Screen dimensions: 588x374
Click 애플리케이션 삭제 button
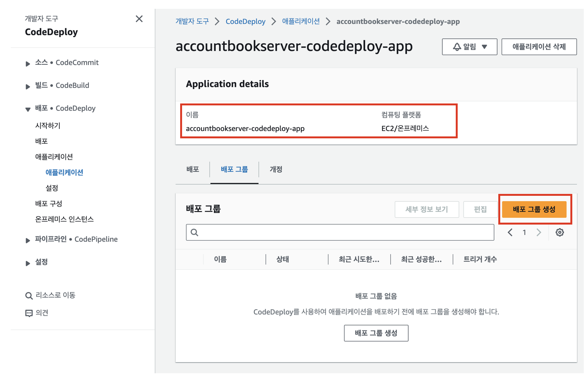(x=539, y=47)
